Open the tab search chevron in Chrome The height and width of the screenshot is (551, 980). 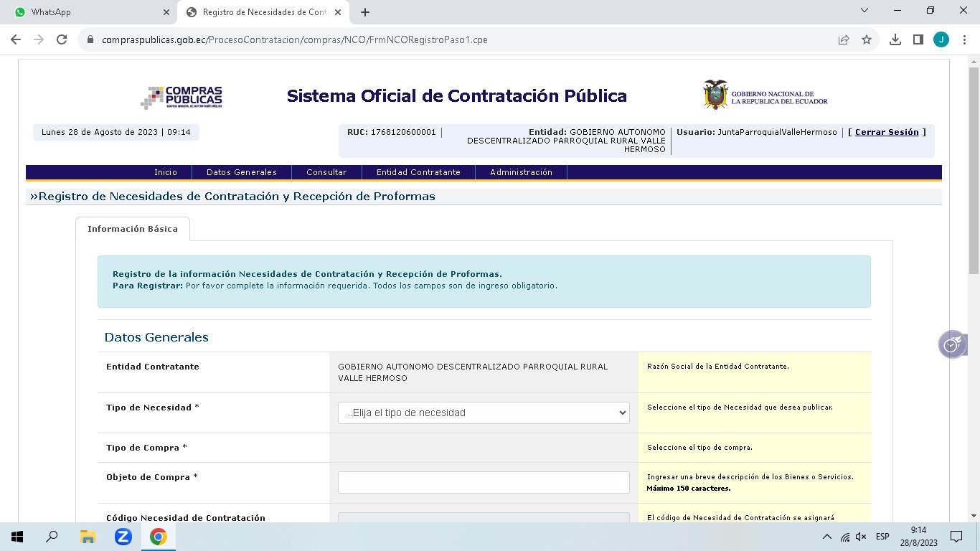click(x=864, y=11)
